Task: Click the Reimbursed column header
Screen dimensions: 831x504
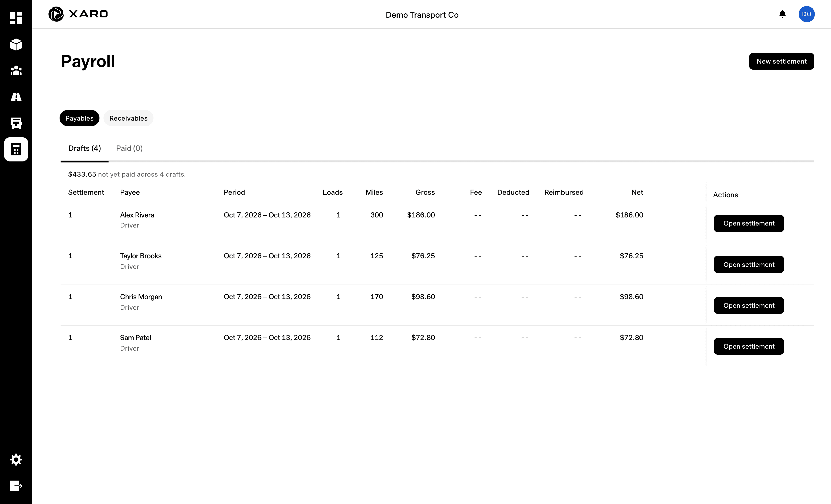Action: click(564, 192)
